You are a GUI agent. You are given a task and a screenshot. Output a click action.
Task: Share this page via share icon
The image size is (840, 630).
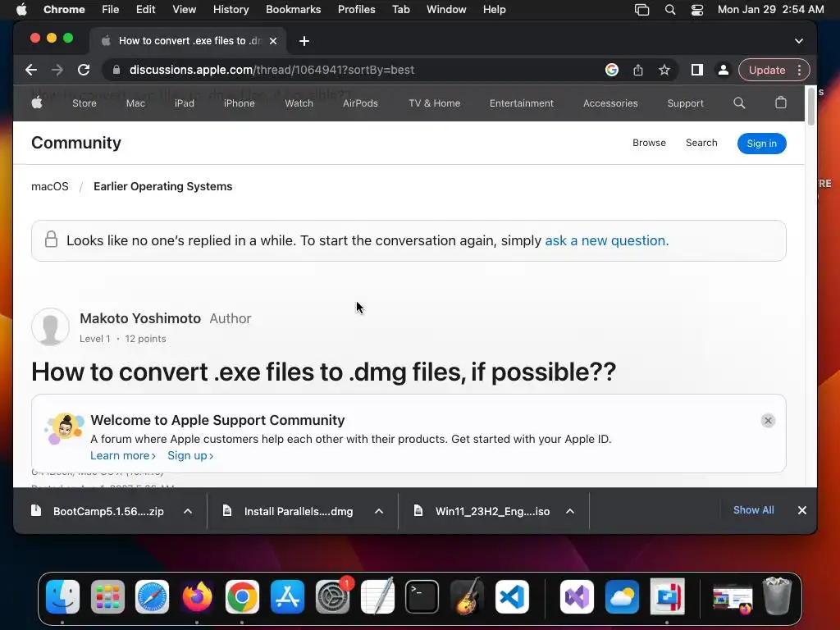click(x=638, y=70)
